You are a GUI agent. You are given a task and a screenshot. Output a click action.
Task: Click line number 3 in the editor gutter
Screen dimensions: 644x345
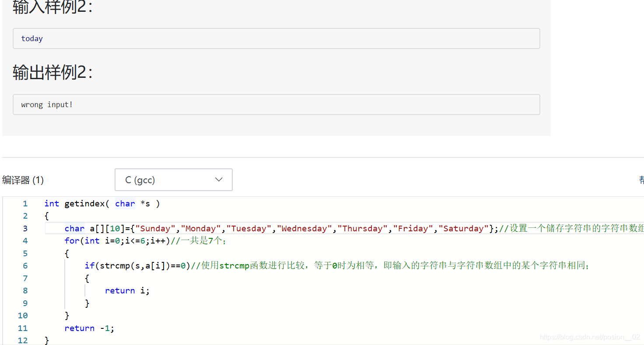point(25,228)
